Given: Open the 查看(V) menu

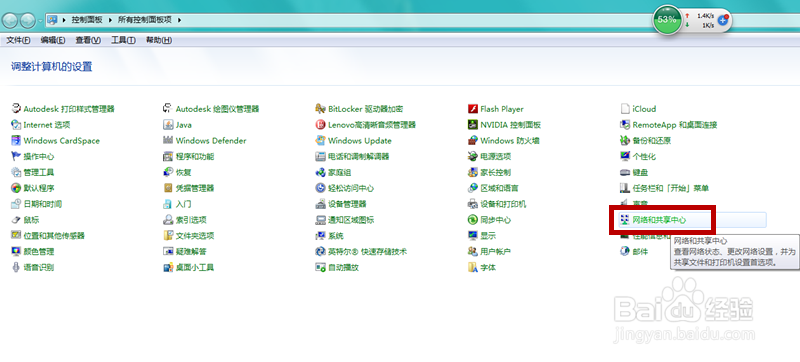Looking at the screenshot, I should [x=88, y=40].
